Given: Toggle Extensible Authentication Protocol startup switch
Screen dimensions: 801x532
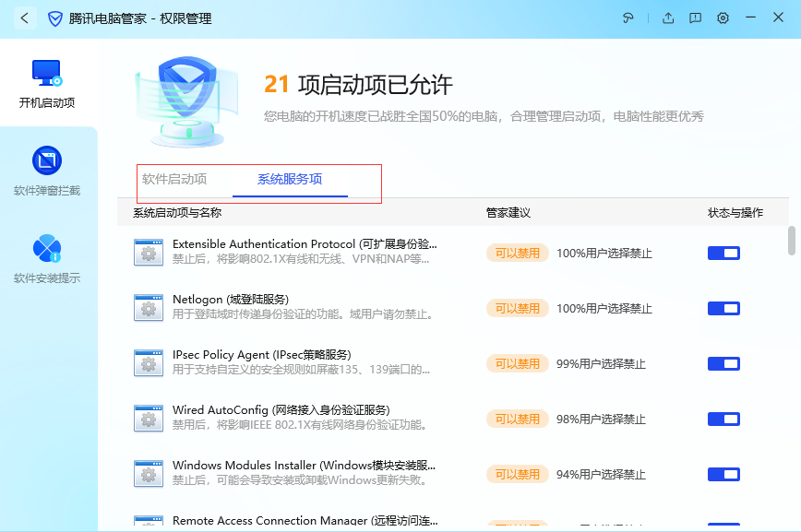Looking at the screenshot, I should 723,253.
